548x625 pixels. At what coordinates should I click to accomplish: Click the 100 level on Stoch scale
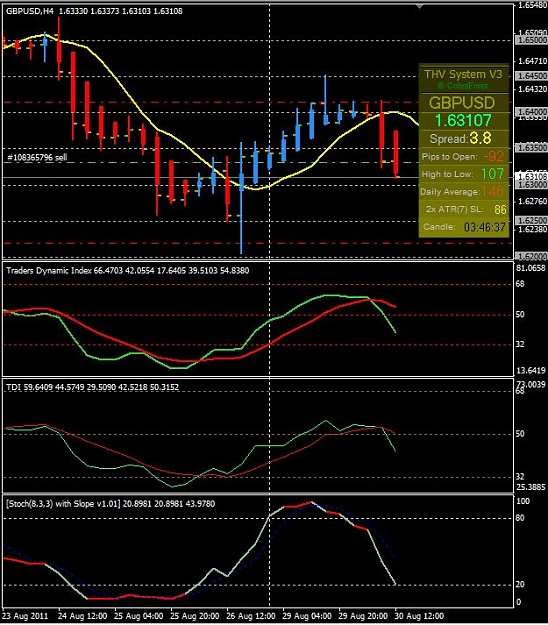(523, 501)
